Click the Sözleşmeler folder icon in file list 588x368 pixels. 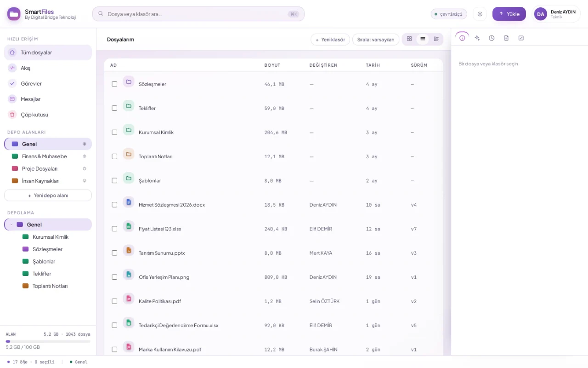pos(129,82)
